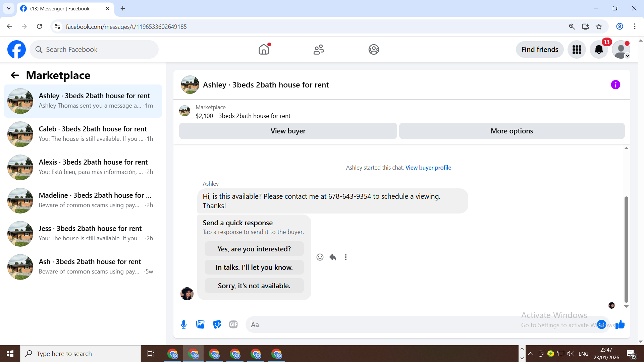This screenshot has width=644, height=362.
Task: Click the View buyer button
Action: coord(288,131)
